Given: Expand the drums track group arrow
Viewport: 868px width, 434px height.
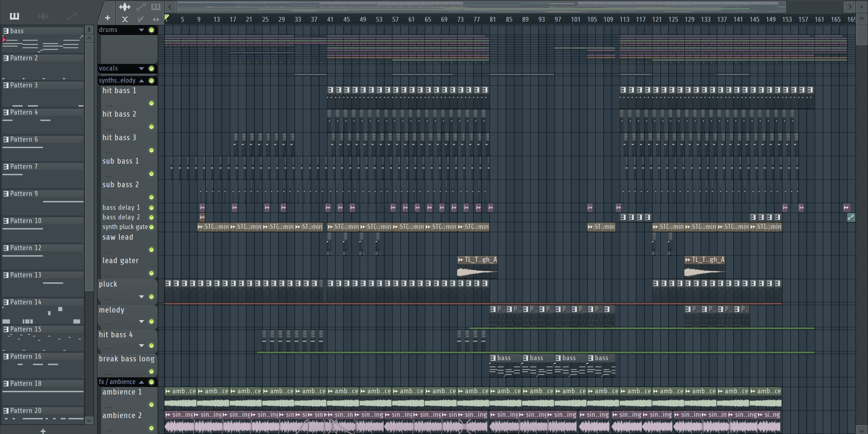Looking at the screenshot, I should point(142,30).
